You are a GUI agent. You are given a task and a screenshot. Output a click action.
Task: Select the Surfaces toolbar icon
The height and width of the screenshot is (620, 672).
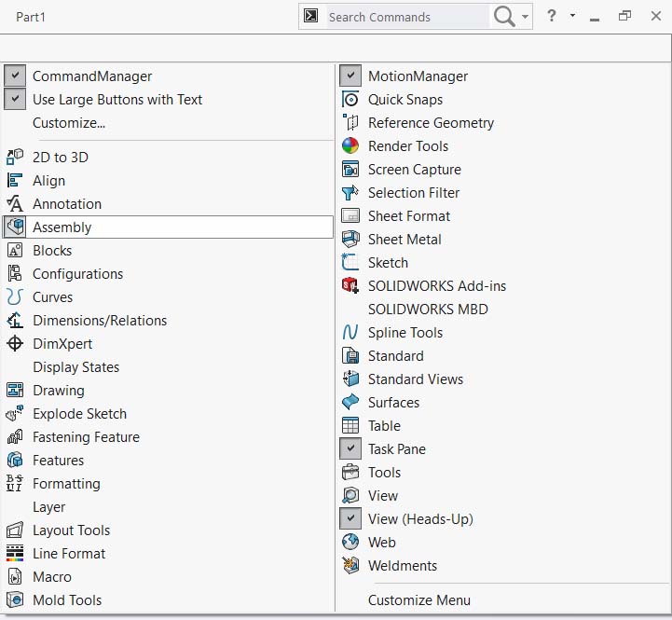pyautogui.click(x=350, y=403)
